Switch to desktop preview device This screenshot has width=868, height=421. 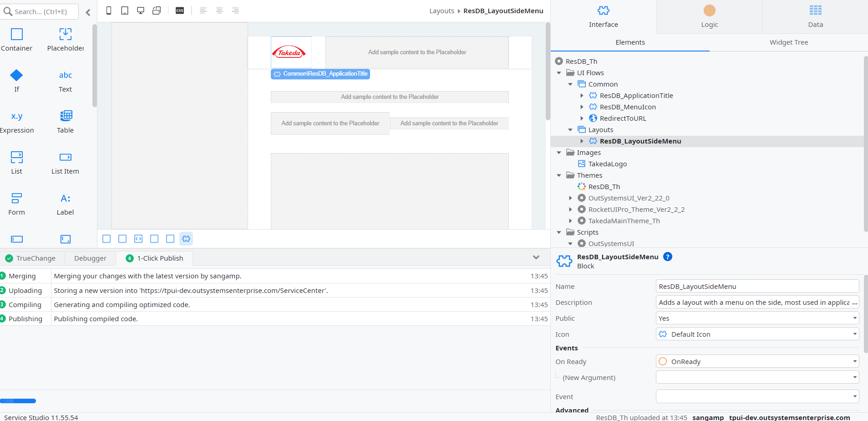pyautogui.click(x=141, y=10)
